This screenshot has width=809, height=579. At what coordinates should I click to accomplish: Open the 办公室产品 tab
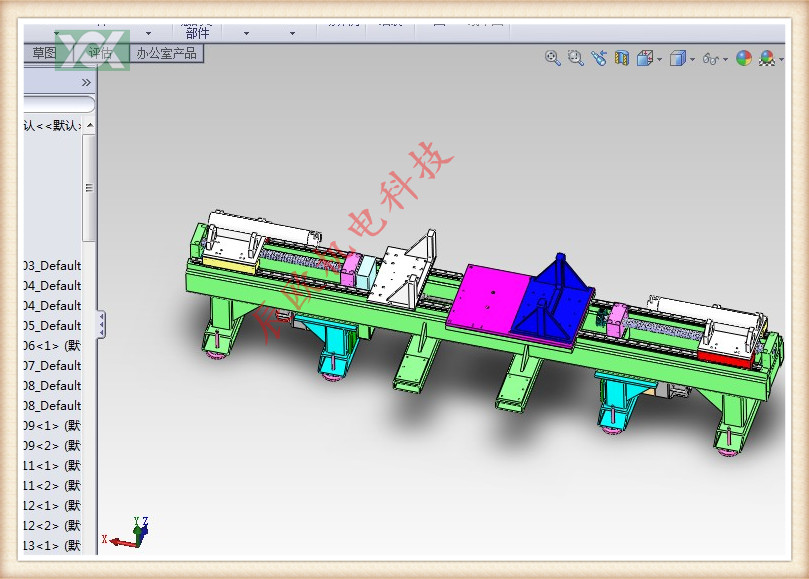[x=166, y=53]
